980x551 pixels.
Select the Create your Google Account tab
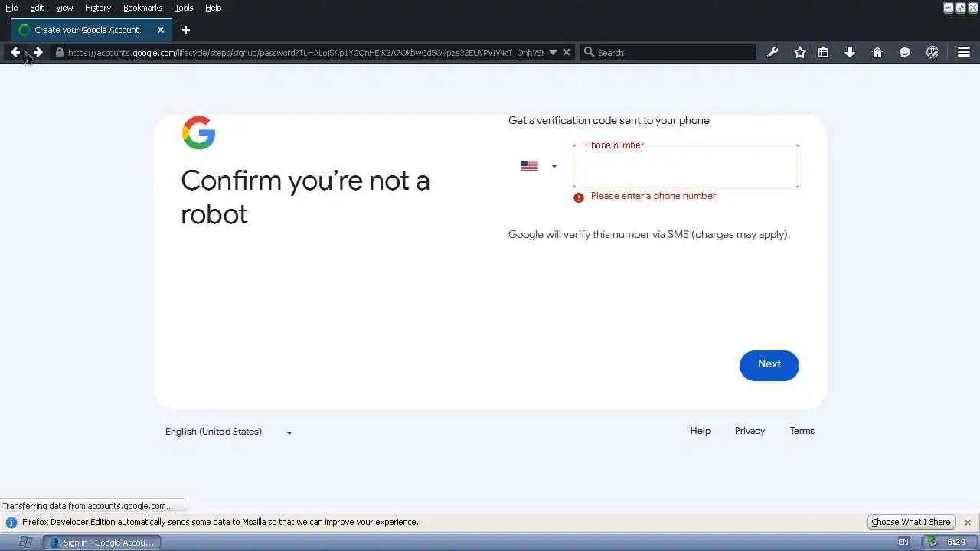pyautogui.click(x=92, y=30)
